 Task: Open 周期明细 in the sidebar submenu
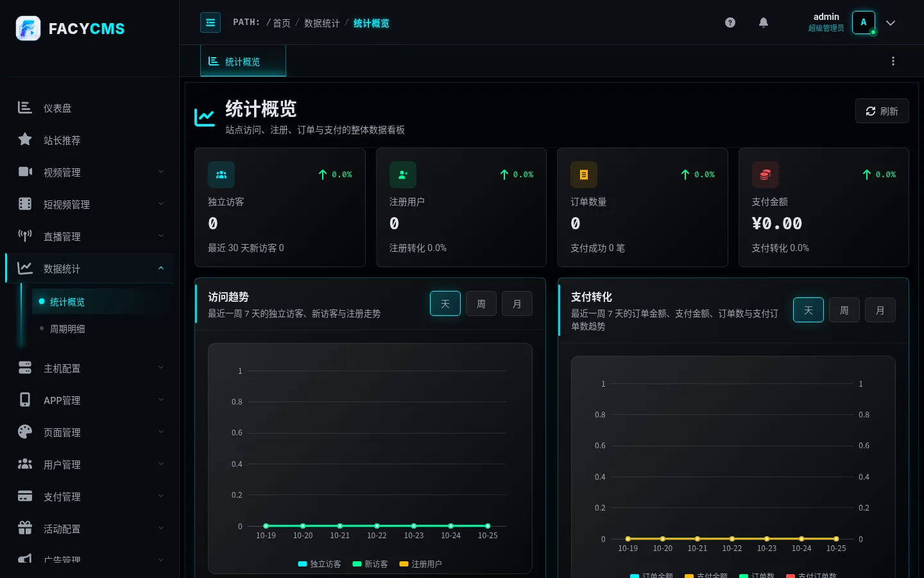pos(103,329)
